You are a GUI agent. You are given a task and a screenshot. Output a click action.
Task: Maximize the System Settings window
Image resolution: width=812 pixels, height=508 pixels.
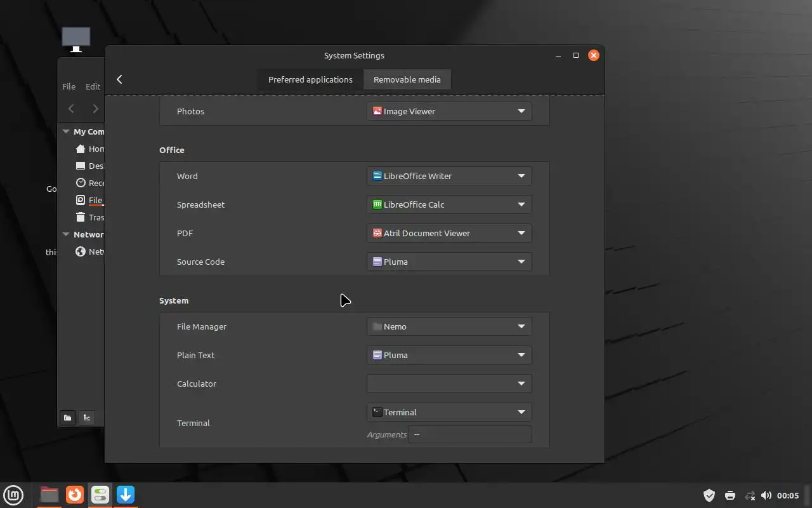pos(576,55)
